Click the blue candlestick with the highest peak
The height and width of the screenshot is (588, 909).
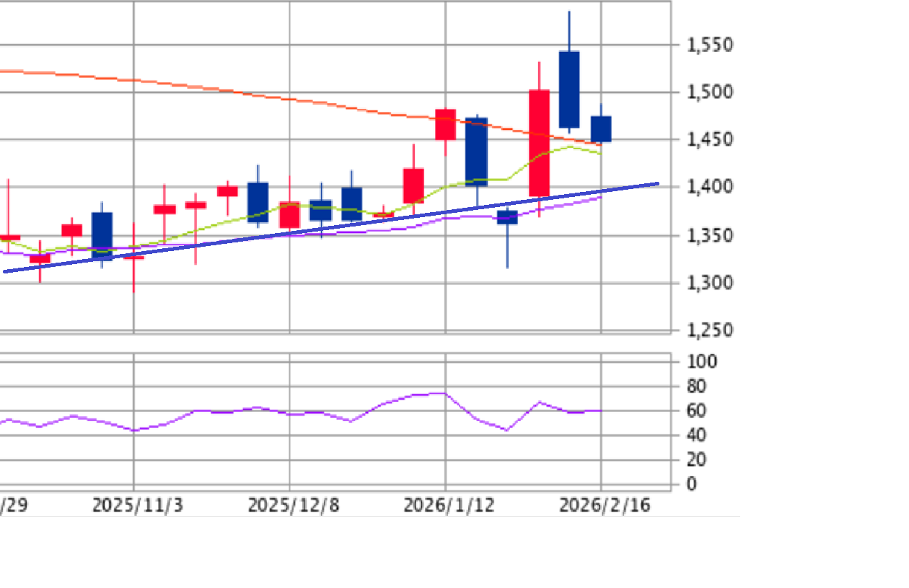tap(568, 89)
